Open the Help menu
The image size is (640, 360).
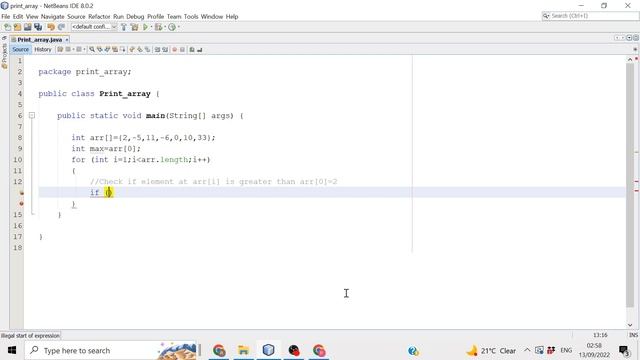232,17
